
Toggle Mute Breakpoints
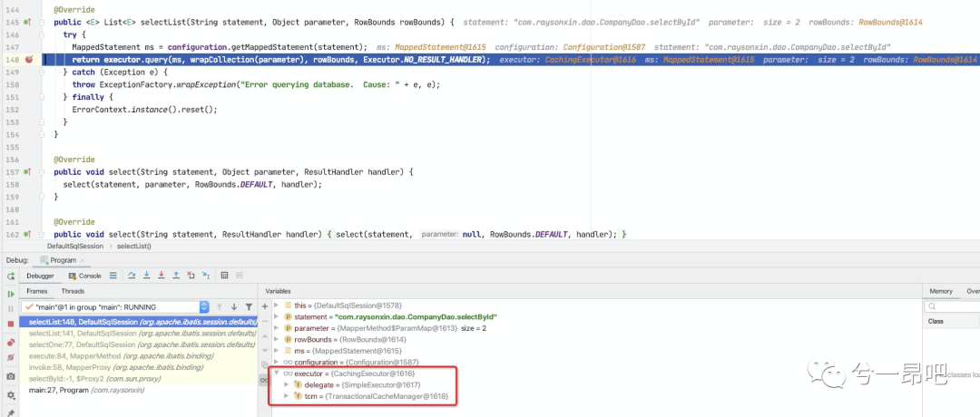(x=11, y=358)
